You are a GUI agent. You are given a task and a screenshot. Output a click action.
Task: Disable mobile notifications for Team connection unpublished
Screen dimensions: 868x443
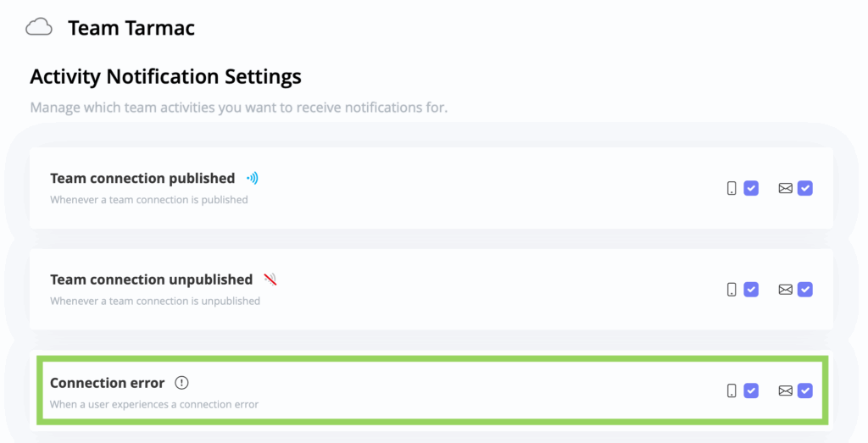(x=751, y=290)
